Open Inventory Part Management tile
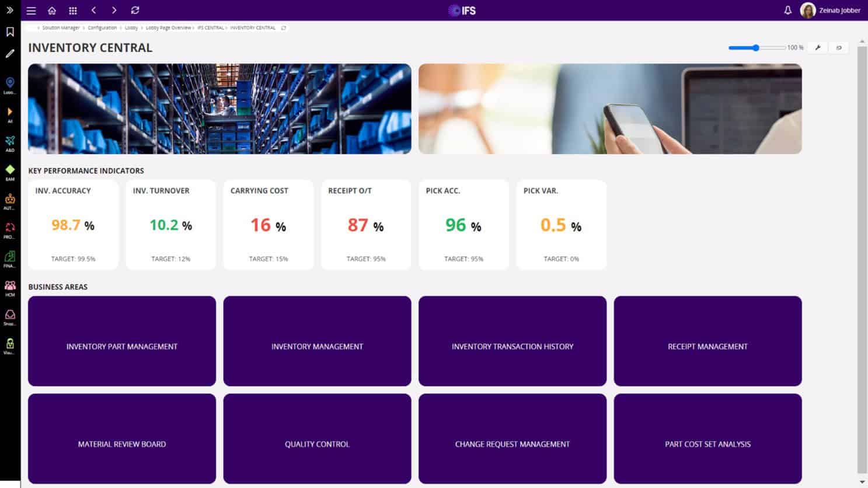Screen dimensions: 868x488 tap(121, 341)
